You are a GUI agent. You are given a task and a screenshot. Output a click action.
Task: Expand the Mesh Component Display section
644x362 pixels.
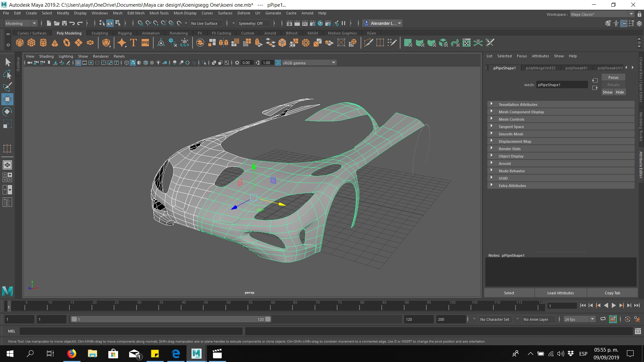[x=521, y=112]
